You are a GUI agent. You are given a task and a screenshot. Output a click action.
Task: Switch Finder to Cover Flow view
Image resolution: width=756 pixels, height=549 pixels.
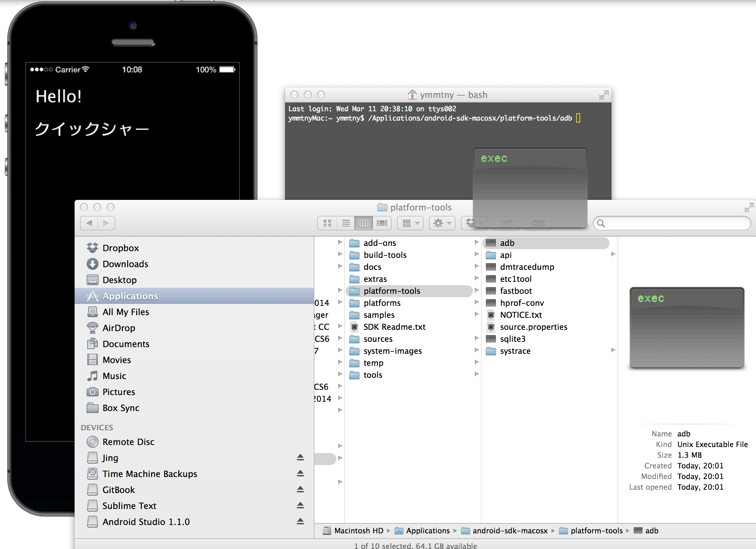tap(382, 223)
